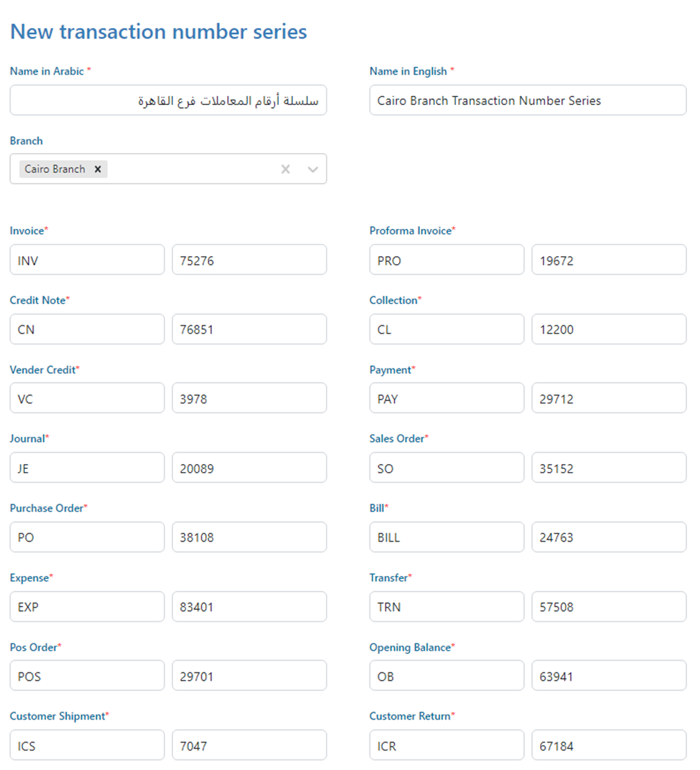This screenshot has height=770, width=700.
Task: Focus the Vender Credit prefix VC field
Action: 87,398
